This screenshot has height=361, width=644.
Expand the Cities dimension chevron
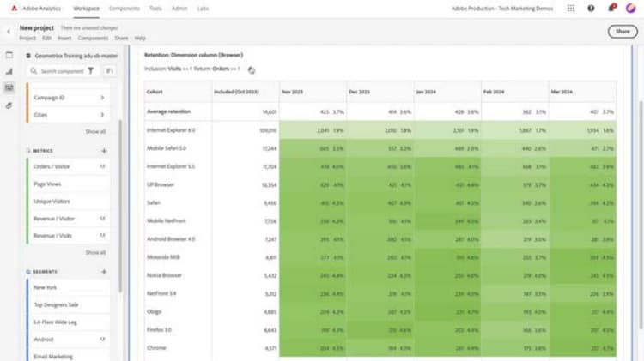coord(102,115)
